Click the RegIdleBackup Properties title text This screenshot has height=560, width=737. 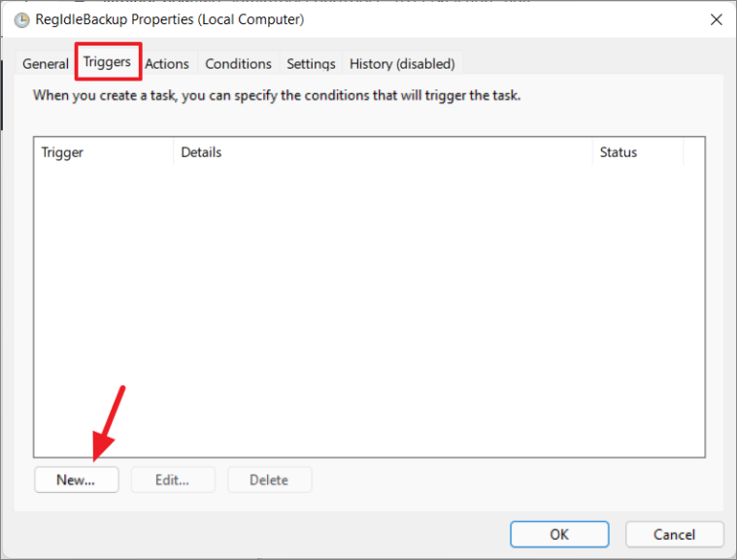170,19
